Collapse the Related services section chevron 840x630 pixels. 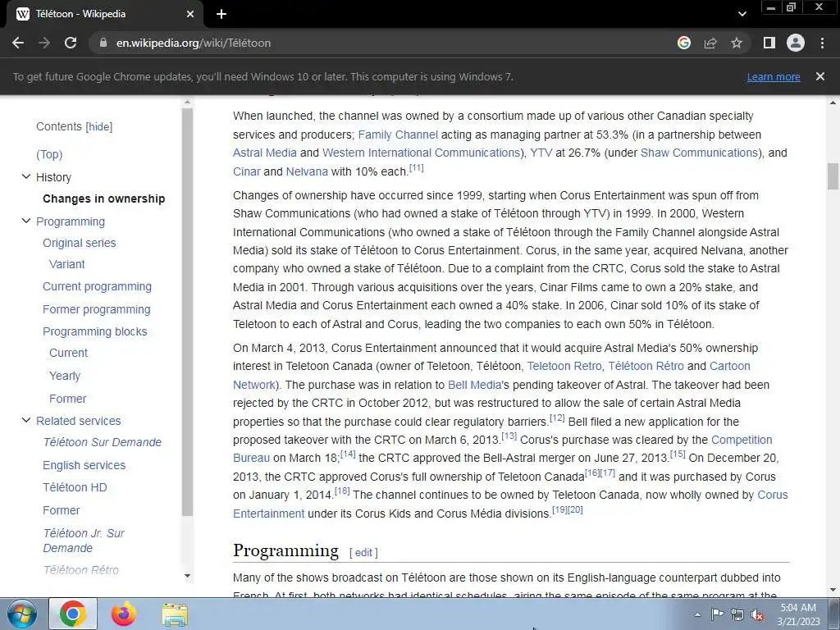click(25, 420)
